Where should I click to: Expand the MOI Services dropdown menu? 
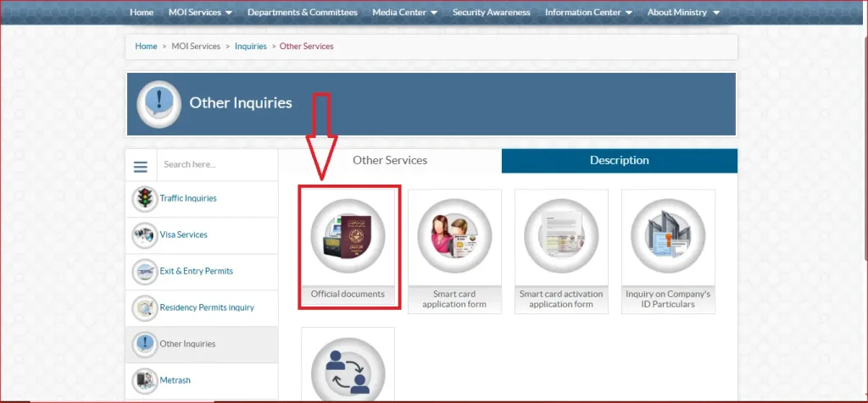pyautogui.click(x=200, y=12)
